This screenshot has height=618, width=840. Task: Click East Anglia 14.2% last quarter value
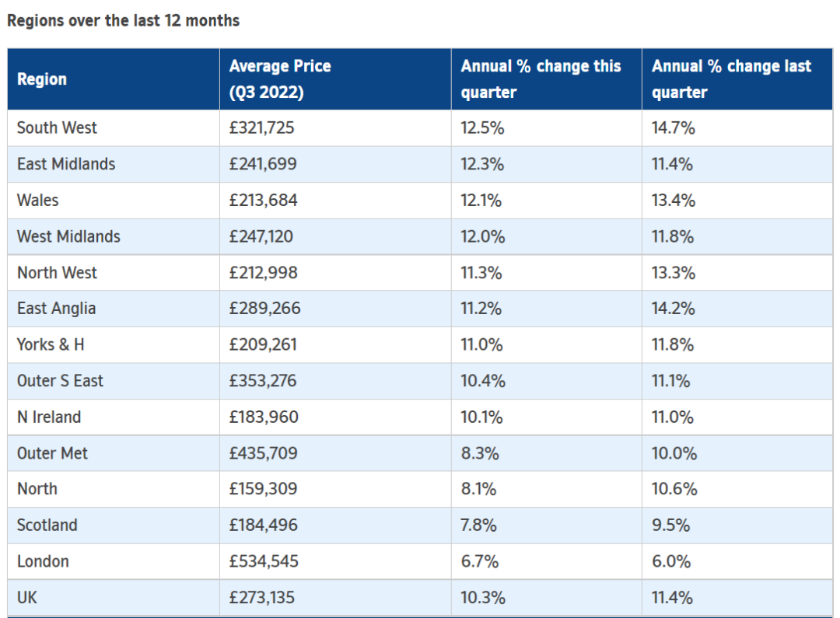point(673,309)
